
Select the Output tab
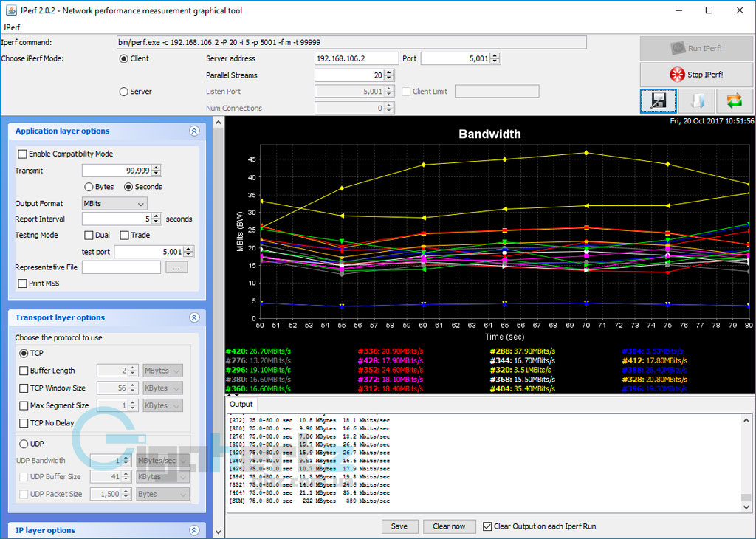241,405
